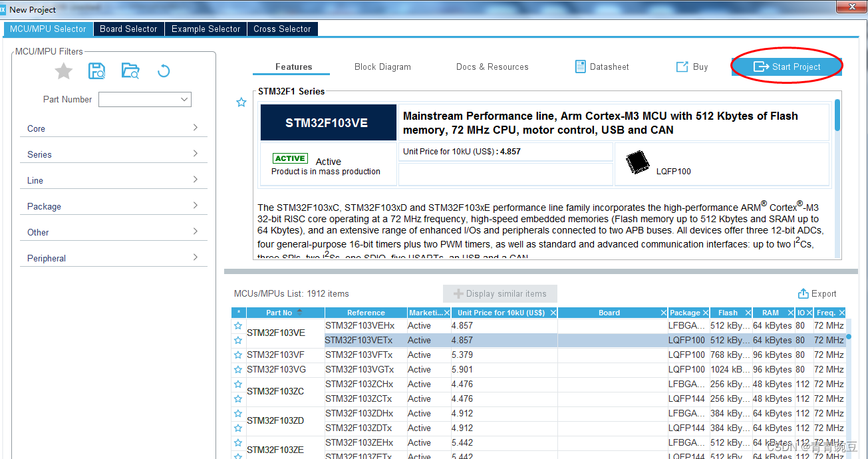The image size is (868, 459).
Task: Click the favorites star filter icon
Action: (63, 71)
